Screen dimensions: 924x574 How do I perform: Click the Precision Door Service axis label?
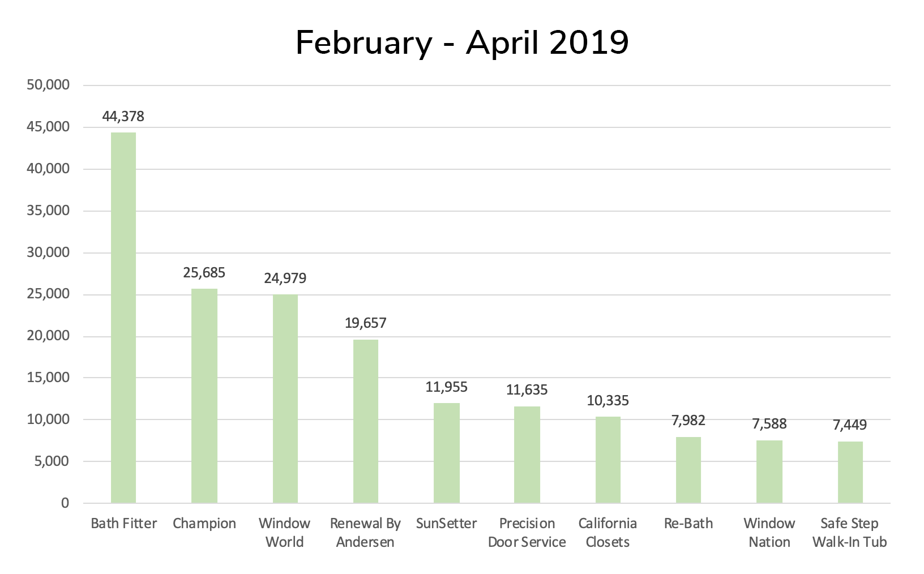pyautogui.click(x=527, y=533)
